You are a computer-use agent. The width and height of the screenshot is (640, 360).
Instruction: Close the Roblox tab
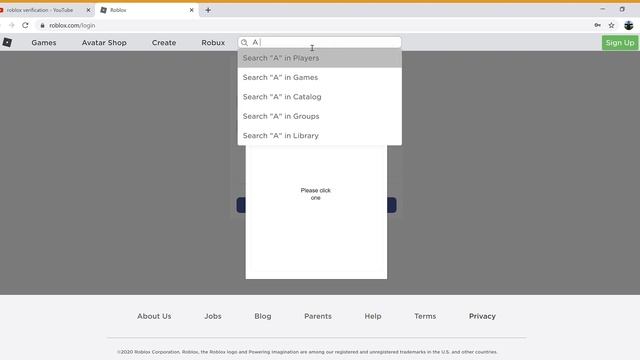pyautogui.click(x=191, y=10)
